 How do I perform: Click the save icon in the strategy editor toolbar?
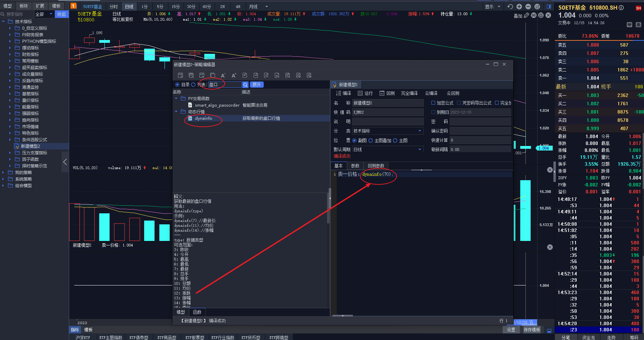click(180, 75)
